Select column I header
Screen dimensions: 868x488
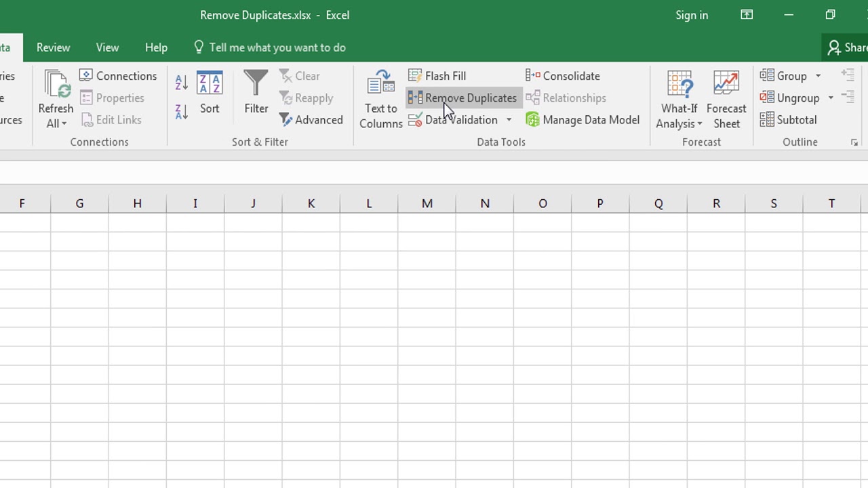pos(195,203)
